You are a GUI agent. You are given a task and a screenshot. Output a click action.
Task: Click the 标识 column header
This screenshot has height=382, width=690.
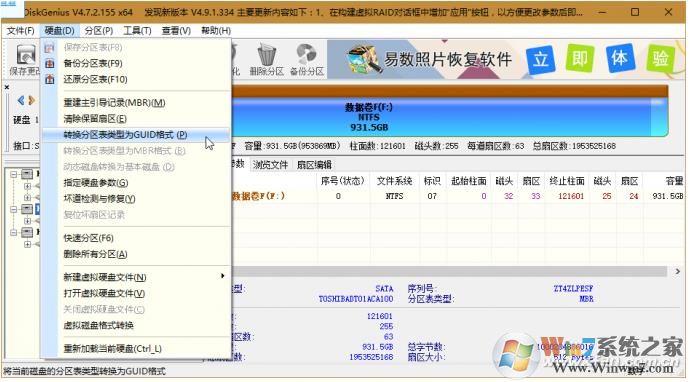point(432,181)
